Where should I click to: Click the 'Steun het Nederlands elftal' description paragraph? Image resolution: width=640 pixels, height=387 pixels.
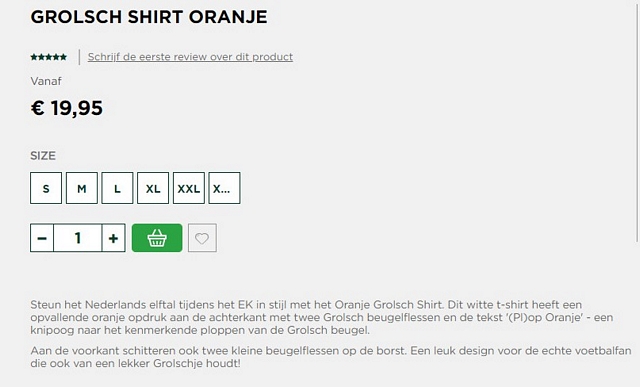pos(322,317)
